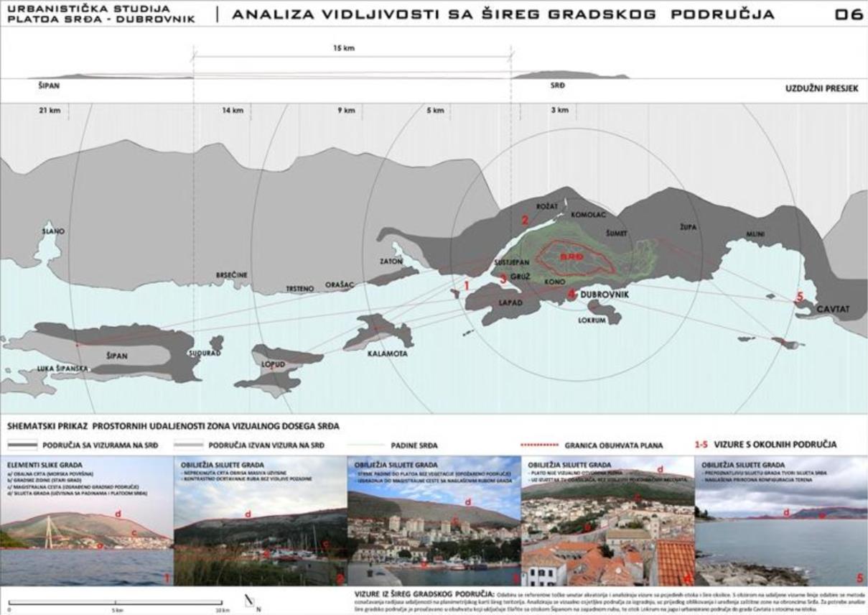The image size is (868, 615).
Task: Click the ŠIPAN island label on the map
Action: (116, 356)
